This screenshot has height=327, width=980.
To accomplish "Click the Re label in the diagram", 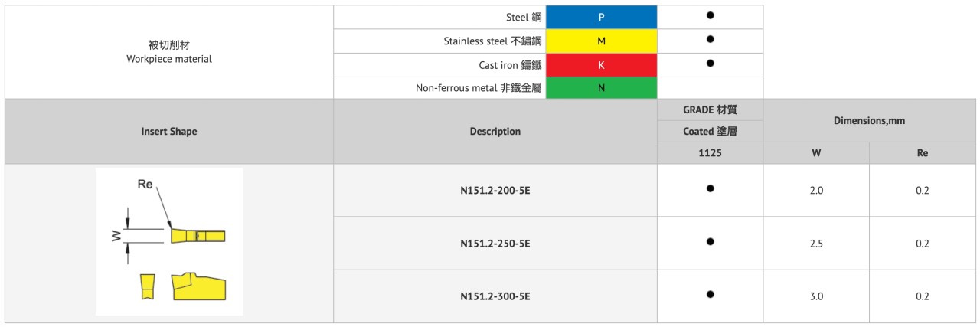I will tap(145, 185).
